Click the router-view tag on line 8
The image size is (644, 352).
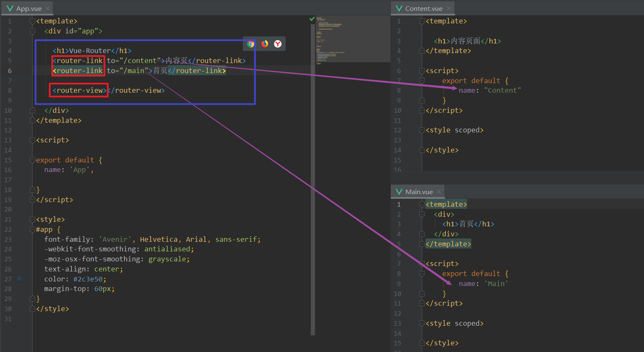80,90
